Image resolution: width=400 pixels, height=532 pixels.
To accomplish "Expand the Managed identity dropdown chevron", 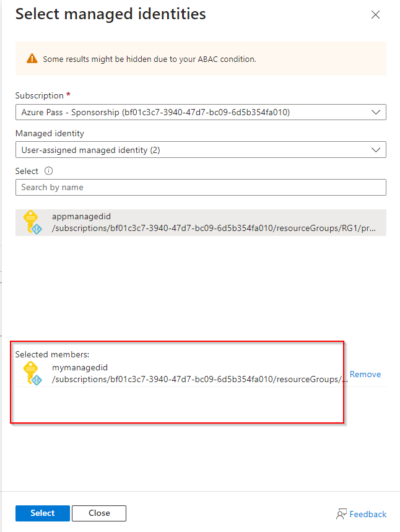I will tap(375, 150).
